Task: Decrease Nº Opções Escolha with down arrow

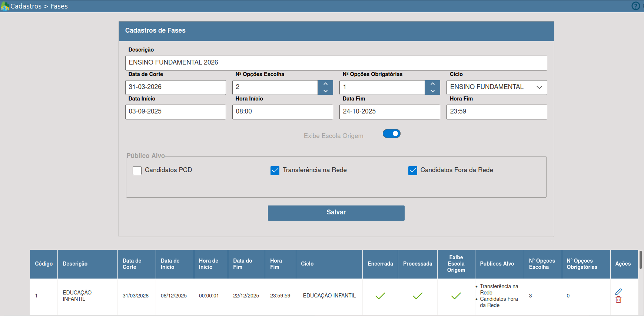Action: pos(325,91)
